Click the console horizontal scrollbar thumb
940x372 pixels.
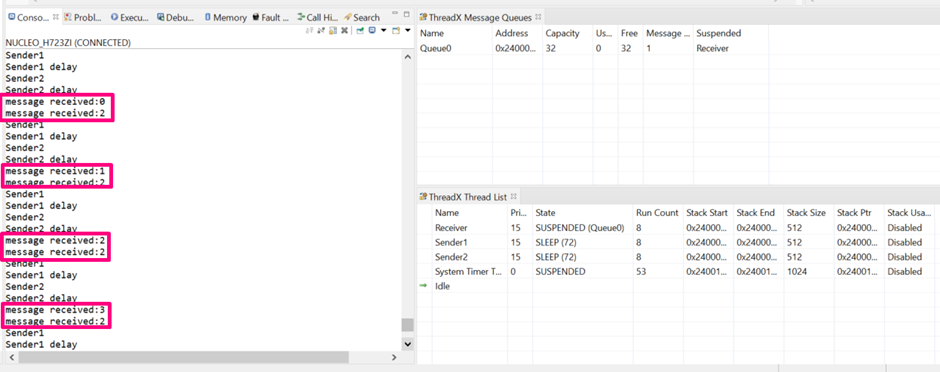184,357
